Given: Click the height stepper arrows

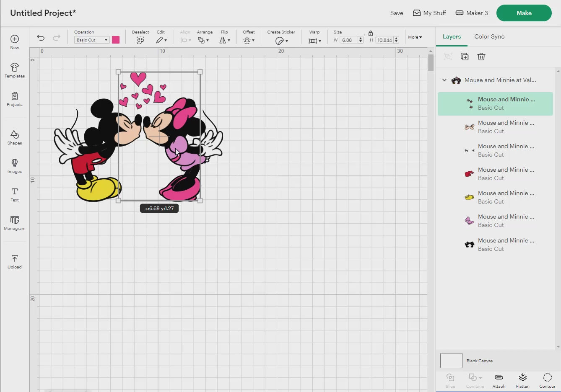Looking at the screenshot, I should [396, 40].
